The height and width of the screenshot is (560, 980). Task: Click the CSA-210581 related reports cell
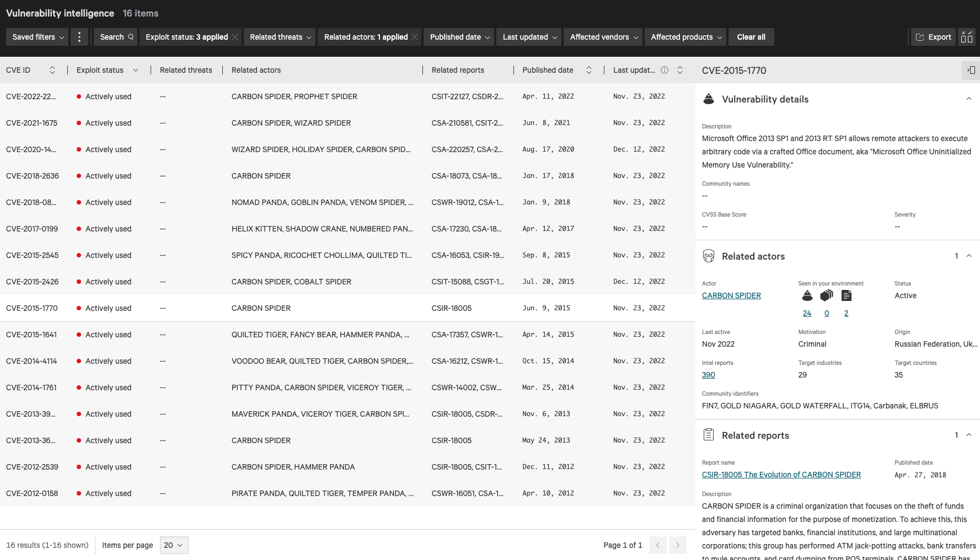(x=467, y=123)
